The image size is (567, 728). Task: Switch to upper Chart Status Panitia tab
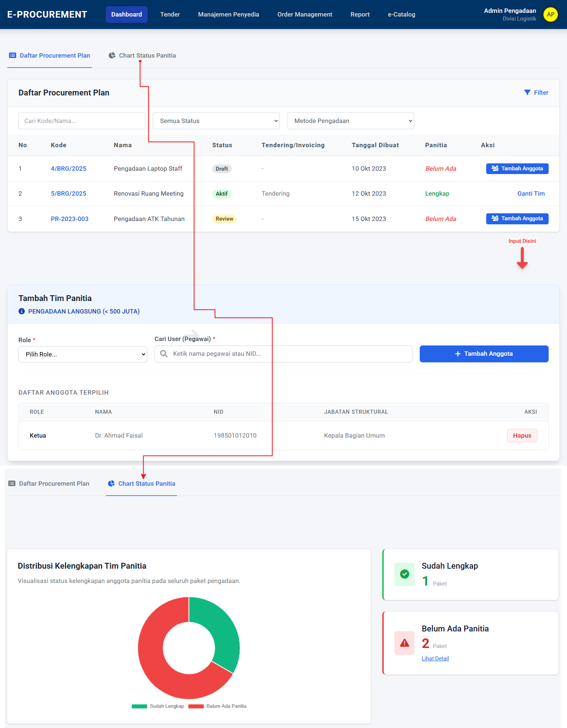(142, 55)
